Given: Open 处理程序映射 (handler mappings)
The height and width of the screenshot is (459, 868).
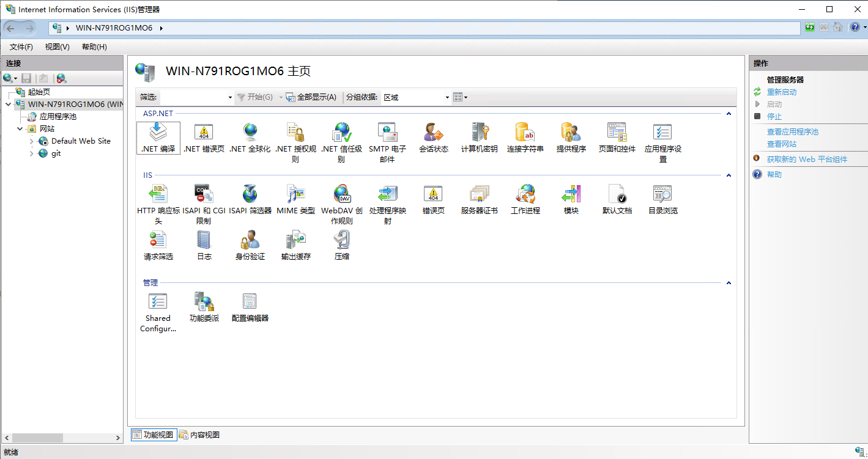Looking at the screenshot, I should point(387,196).
